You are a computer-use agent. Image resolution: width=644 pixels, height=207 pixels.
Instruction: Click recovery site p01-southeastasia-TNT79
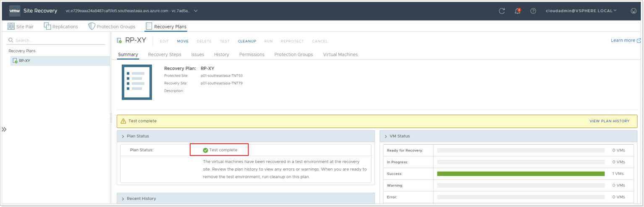[222, 83]
